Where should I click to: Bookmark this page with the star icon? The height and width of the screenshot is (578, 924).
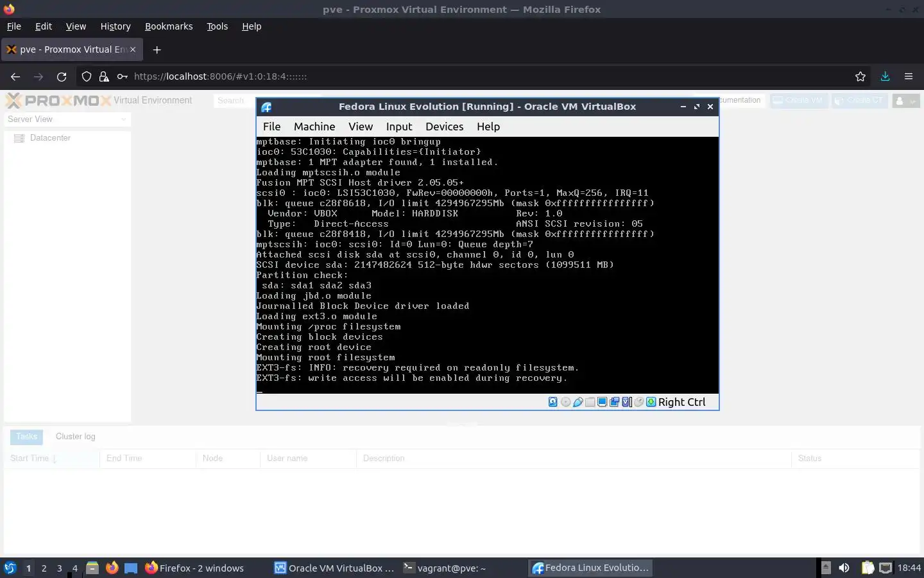pyautogui.click(x=860, y=76)
